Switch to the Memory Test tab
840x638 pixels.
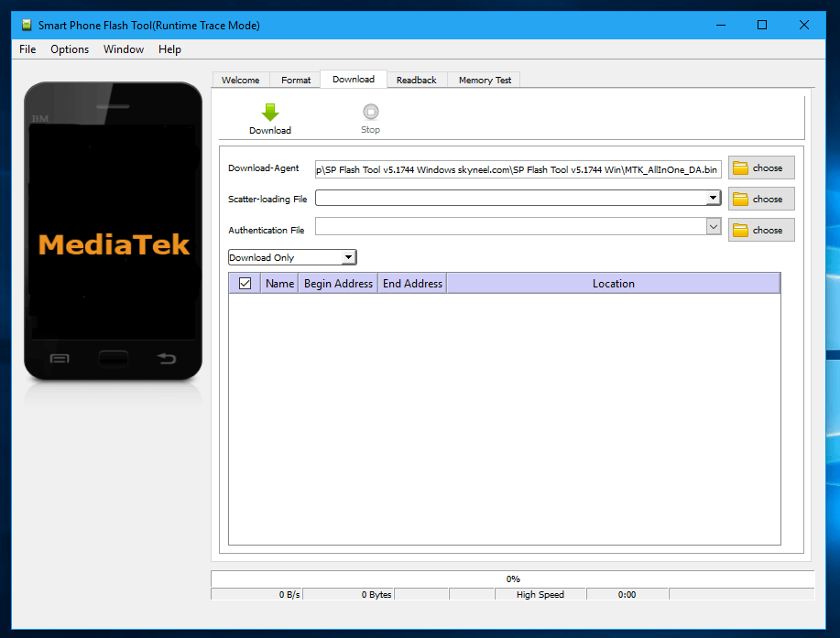tap(485, 80)
